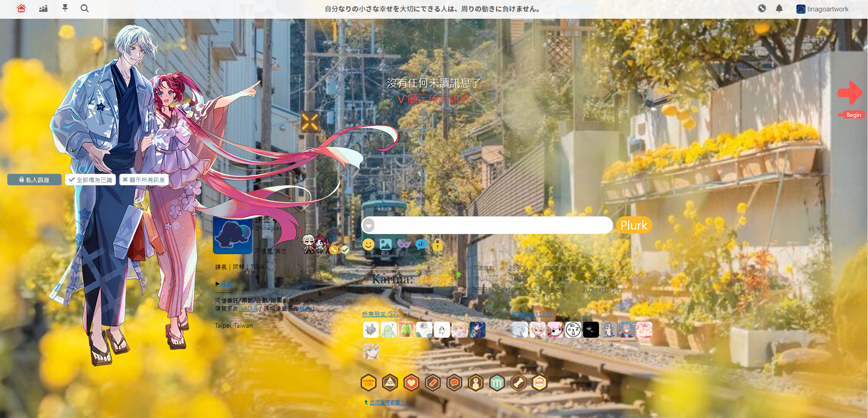
Task: Click the 'Taipei, Taiwan' location text
Action: click(x=234, y=325)
